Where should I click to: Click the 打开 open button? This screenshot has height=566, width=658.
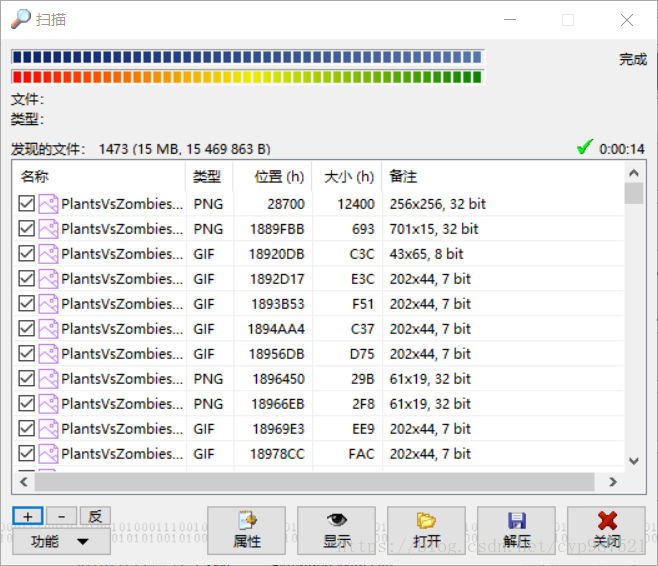click(426, 531)
